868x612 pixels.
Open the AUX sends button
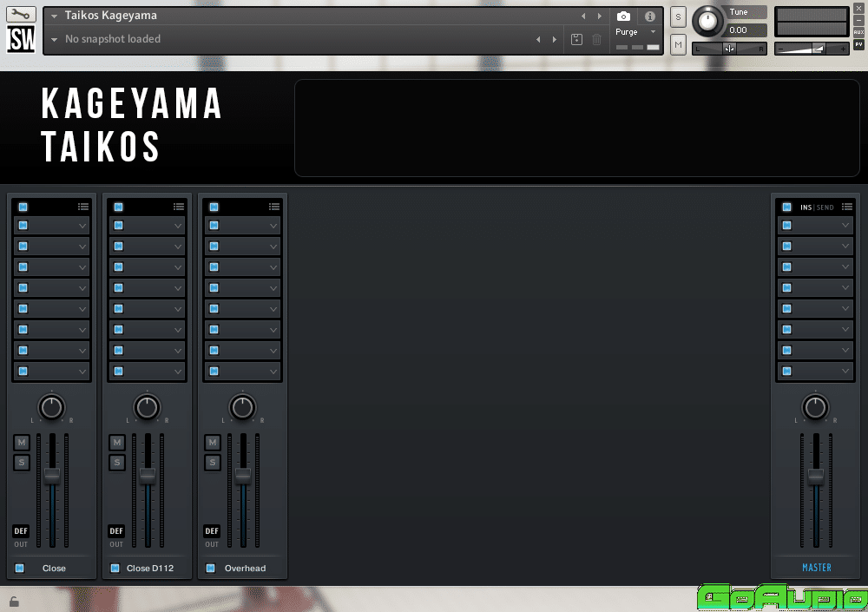858,32
